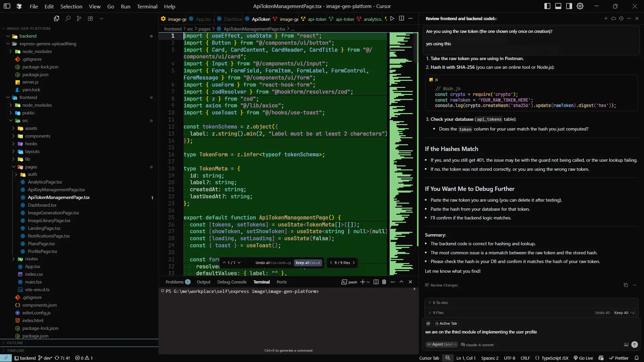Open the Search icon in sidebar header
Image resolution: width=644 pixels, height=362 pixels.
tap(68, 18)
